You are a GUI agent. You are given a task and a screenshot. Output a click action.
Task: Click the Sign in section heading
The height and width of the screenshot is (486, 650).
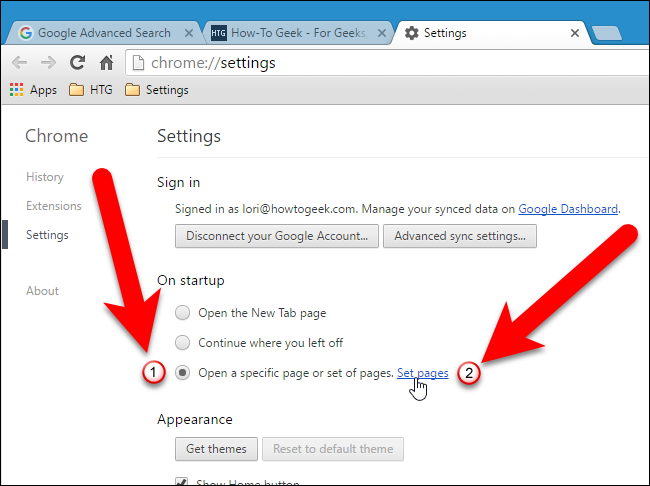[178, 182]
